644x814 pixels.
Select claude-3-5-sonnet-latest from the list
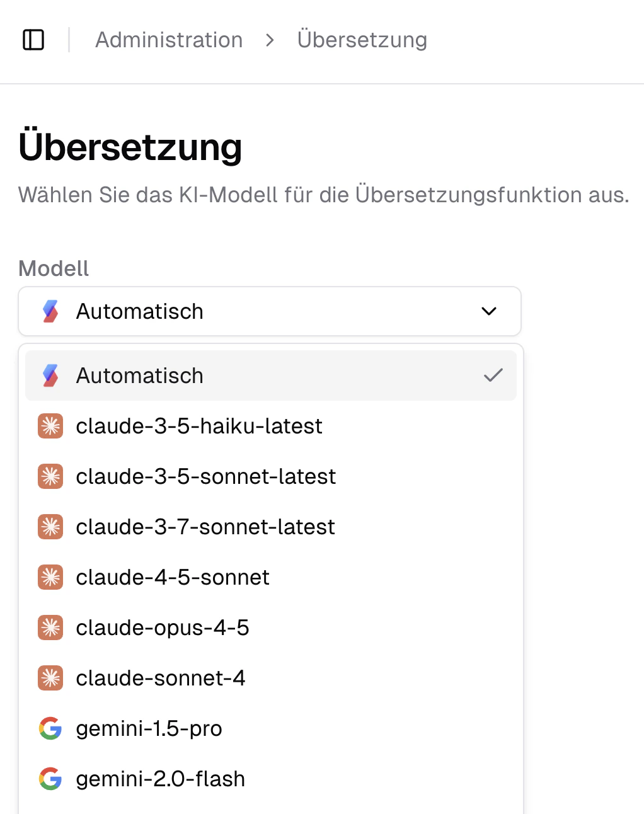tap(206, 476)
